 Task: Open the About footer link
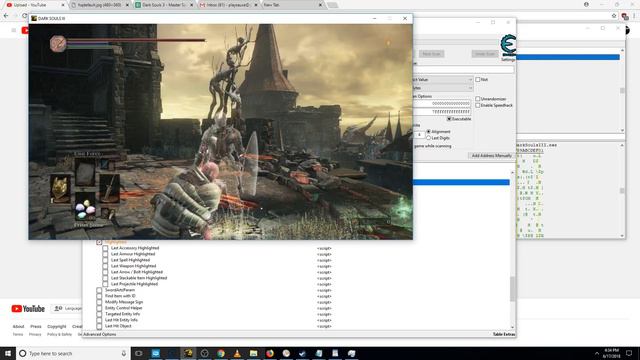click(18, 327)
